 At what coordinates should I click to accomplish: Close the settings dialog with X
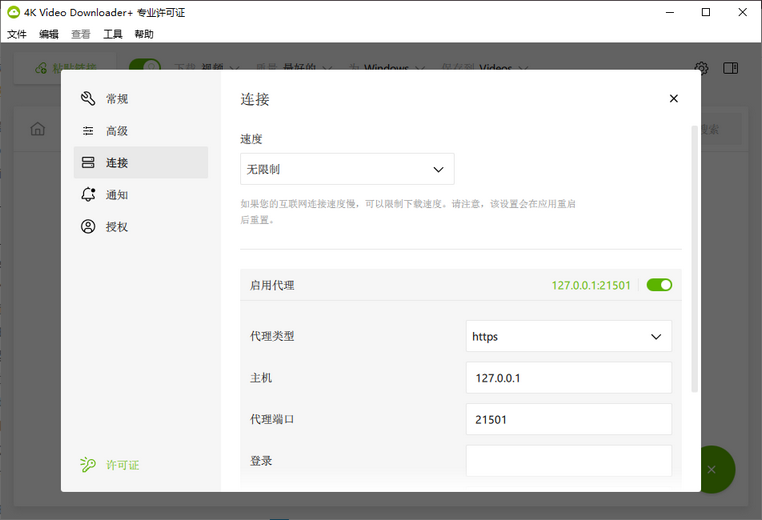tap(673, 99)
